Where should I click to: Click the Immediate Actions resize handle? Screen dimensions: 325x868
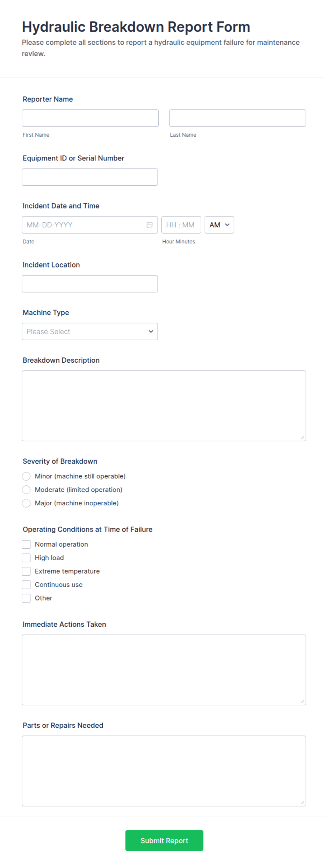pyautogui.click(x=303, y=701)
